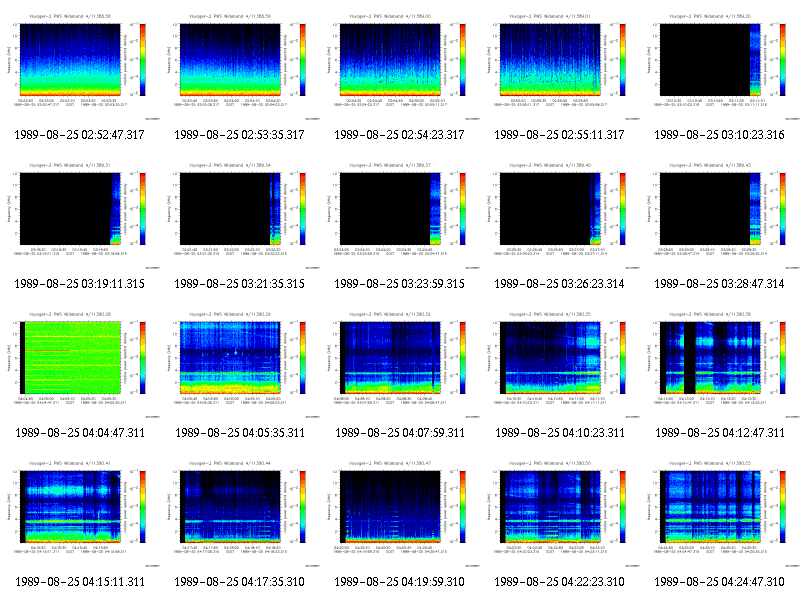Click the caption 1989-08-25 03:26:23.314
Screen dimensions: 800x596
click(x=559, y=284)
